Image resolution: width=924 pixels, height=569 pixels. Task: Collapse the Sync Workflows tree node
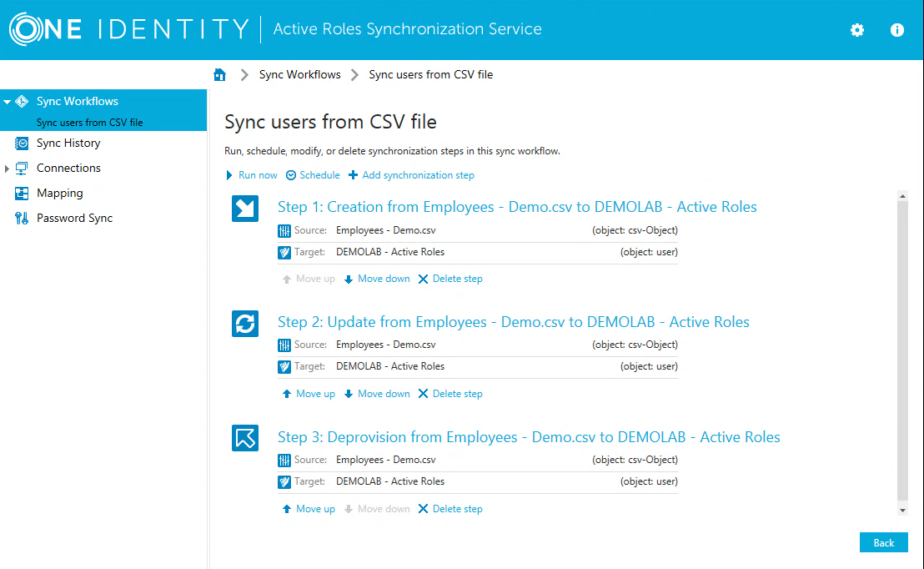[8, 102]
